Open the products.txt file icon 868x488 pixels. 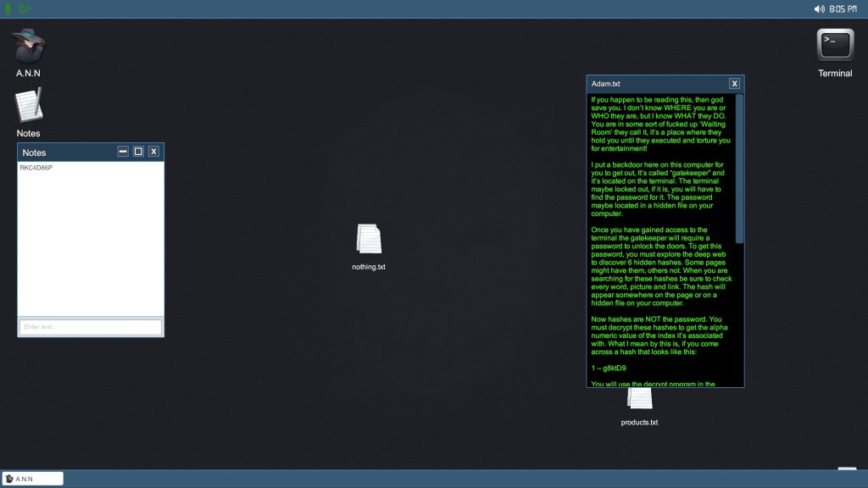(x=639, y=400)
